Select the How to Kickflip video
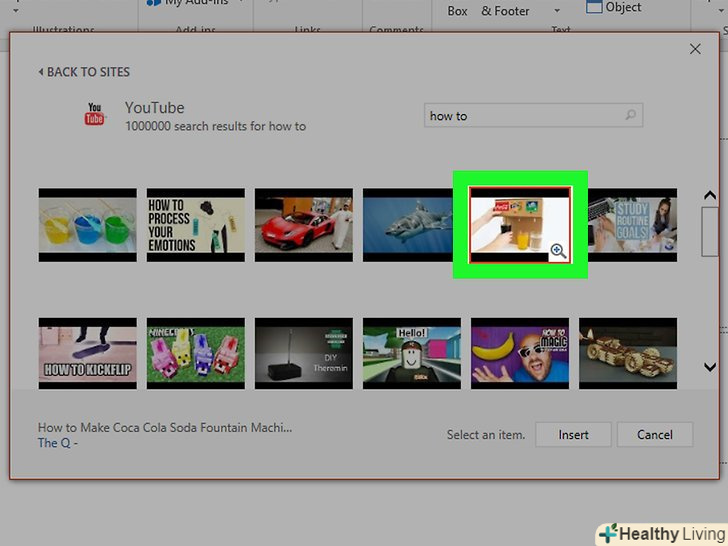Viewport: 728px width, 546px height. point(87,354)
